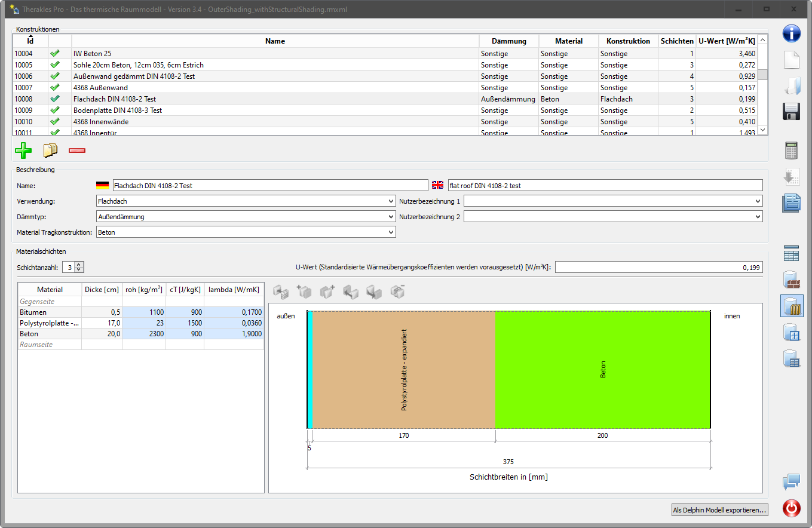Select the 'IW Beton 25' construction row
Screen dimensions: 812x528
pyautogui.click(x=385, y=54)
